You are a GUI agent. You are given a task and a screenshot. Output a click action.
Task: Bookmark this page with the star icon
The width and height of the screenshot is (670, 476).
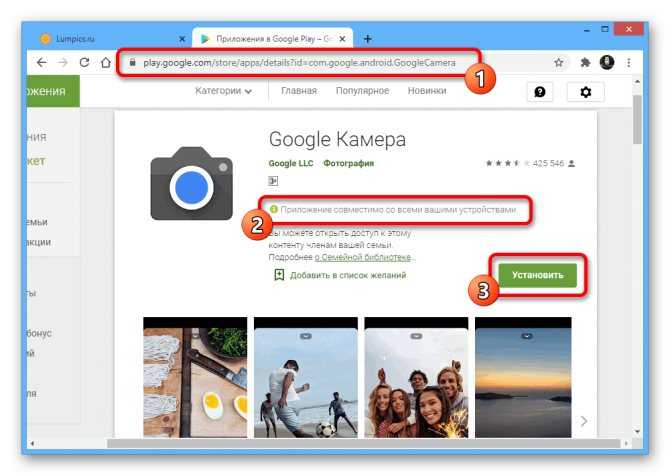[558, 63]
